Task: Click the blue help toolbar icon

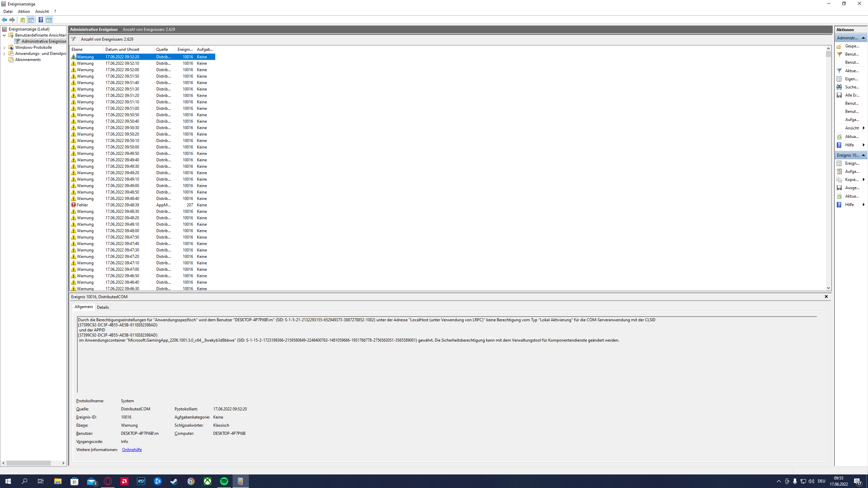Action: [41, 20]
